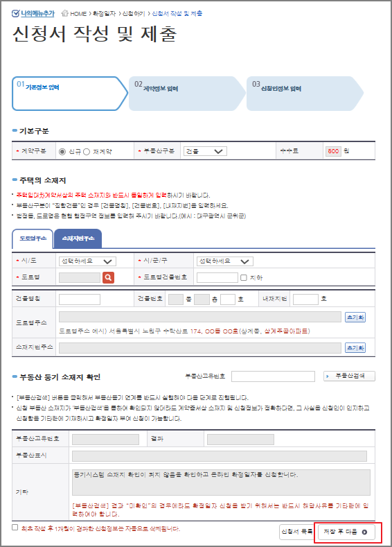Image resolution: width=392 pixels, height=547 pixels.
Task: Click the 건물번호 동 input field
Action: (176, 299)
